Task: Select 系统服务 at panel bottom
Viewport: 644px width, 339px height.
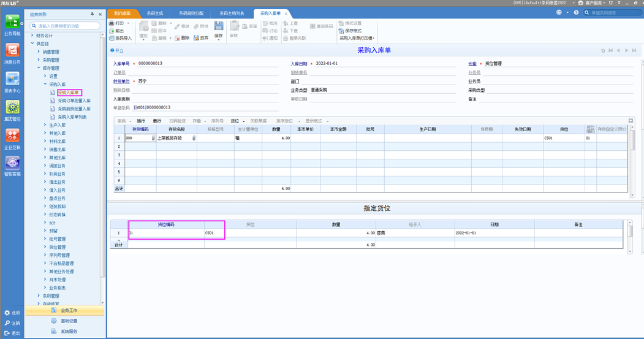Action: [x=64, y=332]
